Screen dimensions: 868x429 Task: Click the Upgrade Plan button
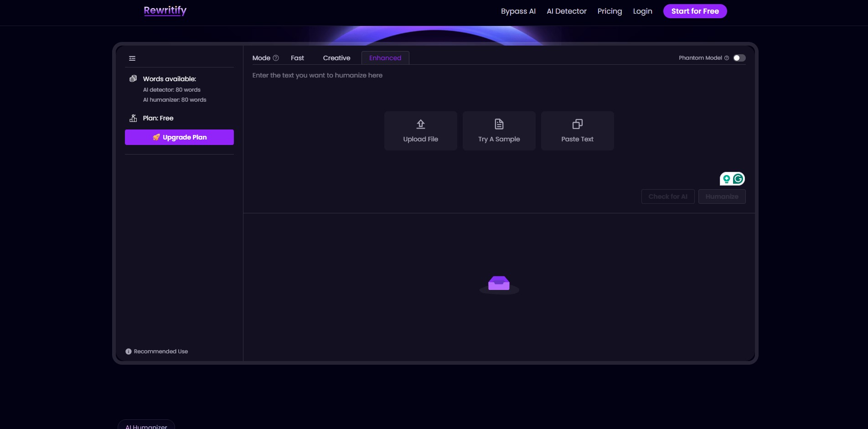point(179,137)
